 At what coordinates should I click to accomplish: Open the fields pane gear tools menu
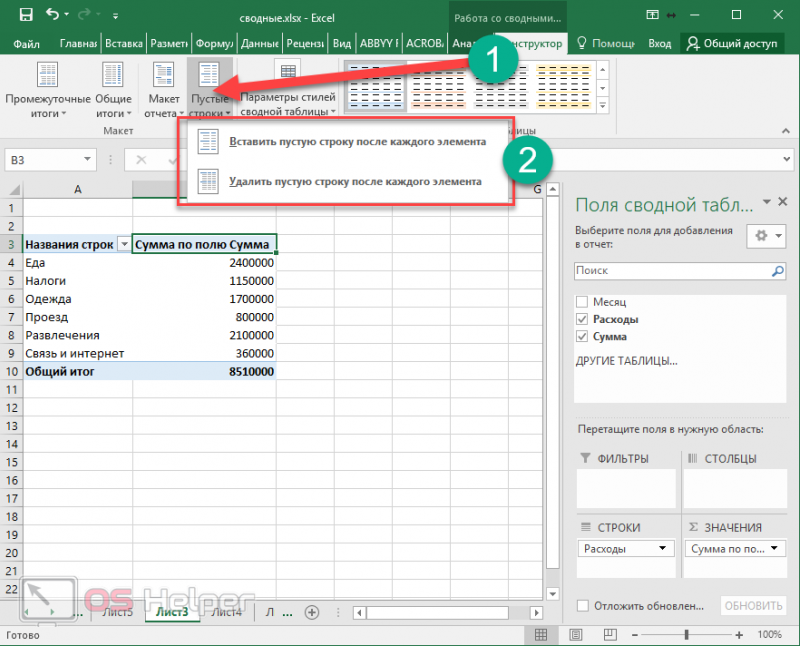click(x=766, y=236)
